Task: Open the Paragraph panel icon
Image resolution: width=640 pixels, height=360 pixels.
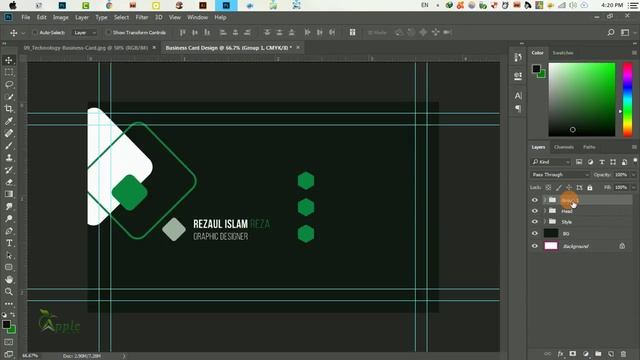Action: tap(518, 108)
